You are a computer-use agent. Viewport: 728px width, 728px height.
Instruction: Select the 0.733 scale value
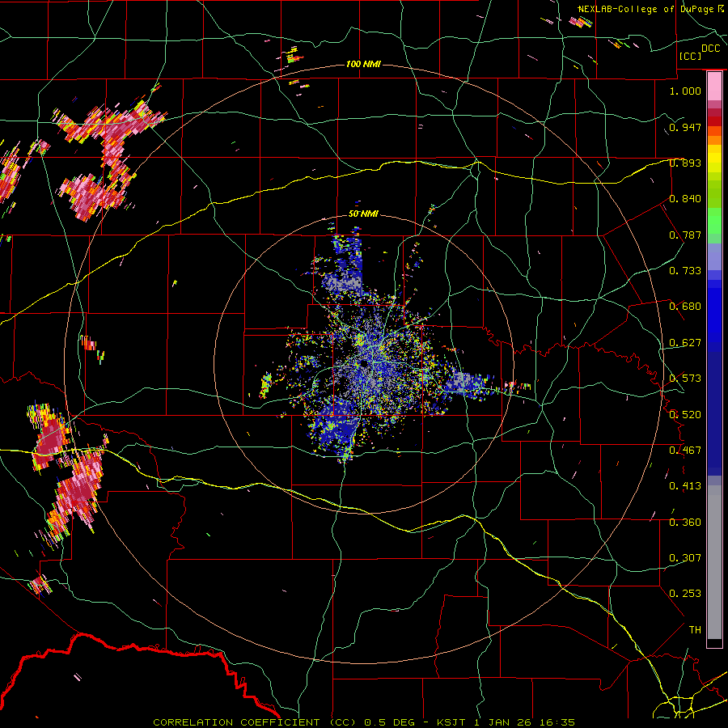(x=685, y=271)
